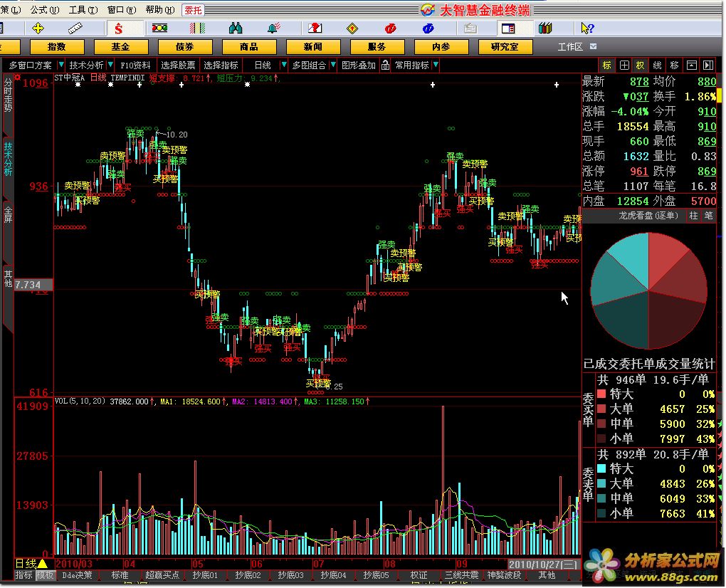Switch pie panel to 柱 bar view
This screenshot has width=726, height=588.
click(693, 215)
